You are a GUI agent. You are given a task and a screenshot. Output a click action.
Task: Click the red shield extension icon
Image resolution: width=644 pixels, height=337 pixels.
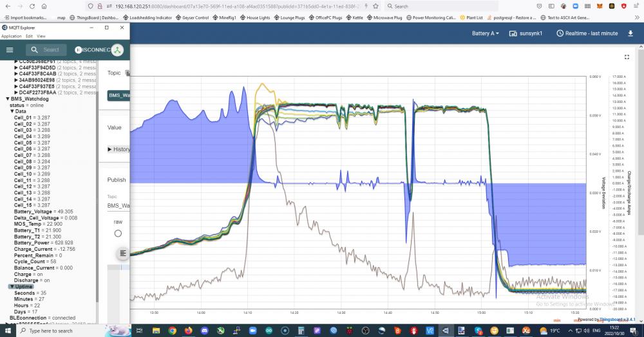pyautogui.click(x=624, y=6)
